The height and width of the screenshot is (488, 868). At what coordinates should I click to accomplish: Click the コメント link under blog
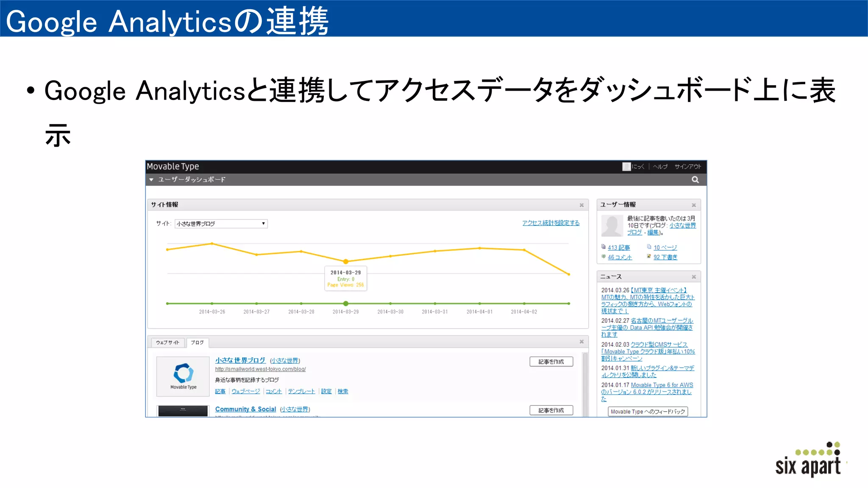(274, 391)
